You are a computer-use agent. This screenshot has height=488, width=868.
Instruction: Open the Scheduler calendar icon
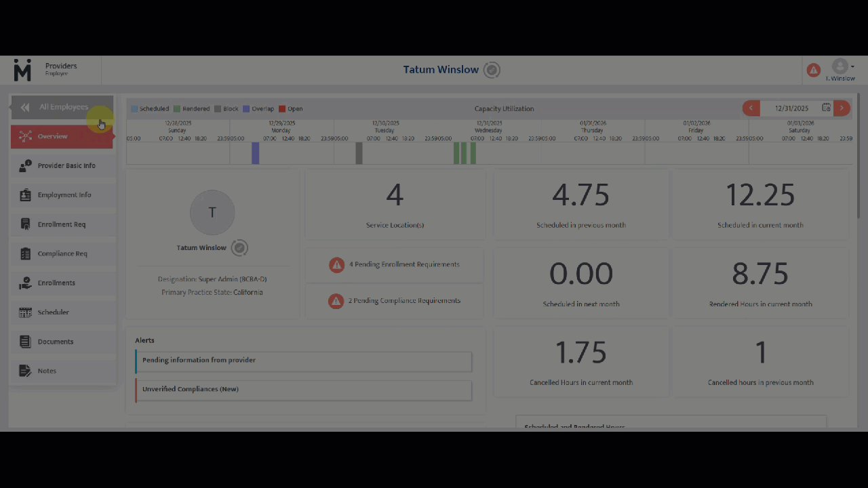click(x=25, y=312)
